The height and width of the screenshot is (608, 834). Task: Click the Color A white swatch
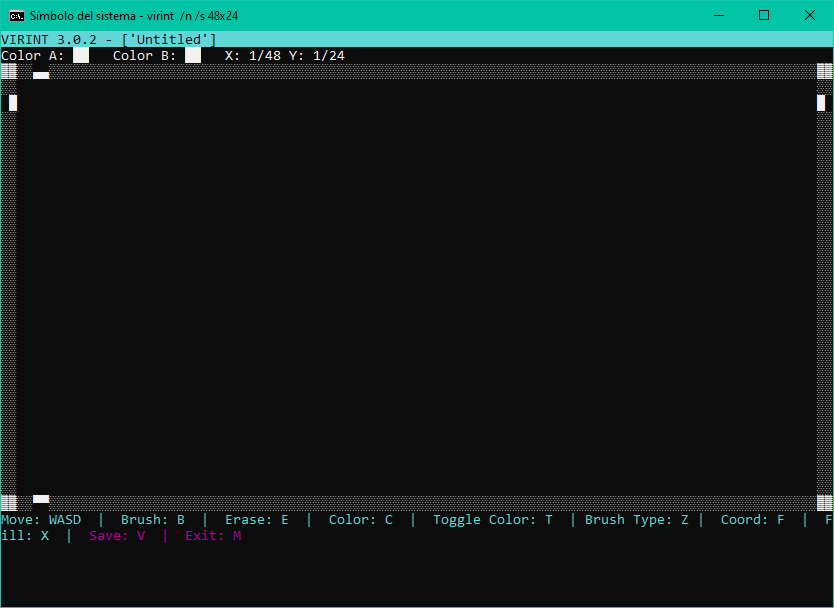(x=81, y=55)
